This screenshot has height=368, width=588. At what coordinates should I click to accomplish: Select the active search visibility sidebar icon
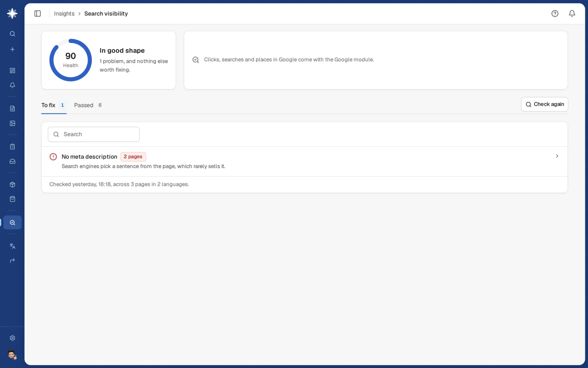click(12, 223)
